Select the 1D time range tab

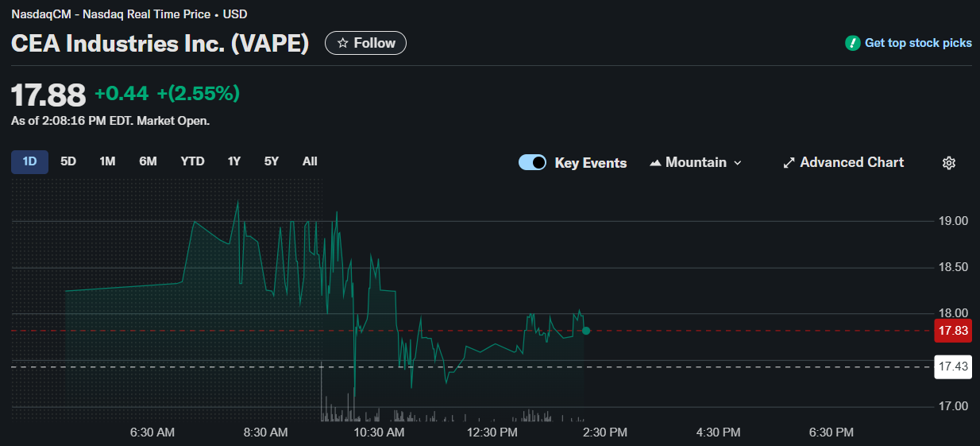tap(29, 161)
